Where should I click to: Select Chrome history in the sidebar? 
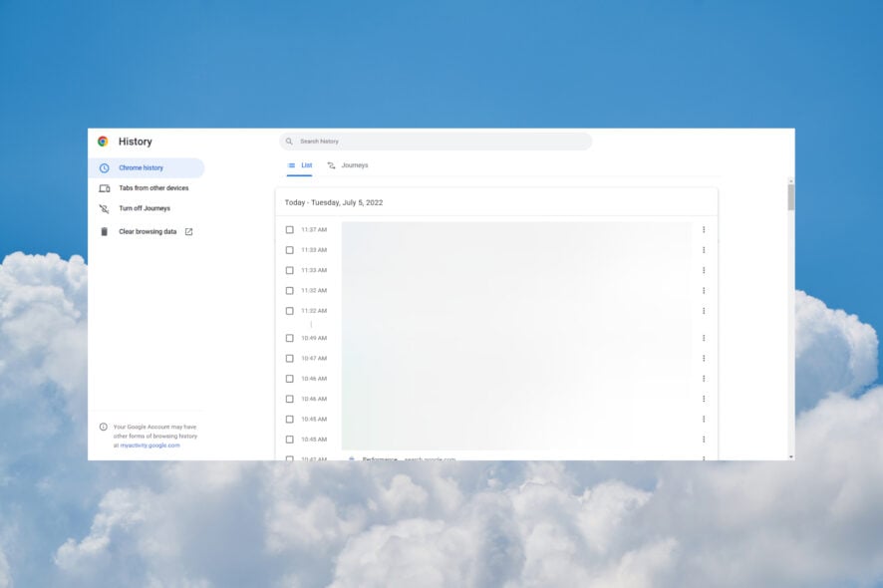pyautogui.click(x=147, y=167)
